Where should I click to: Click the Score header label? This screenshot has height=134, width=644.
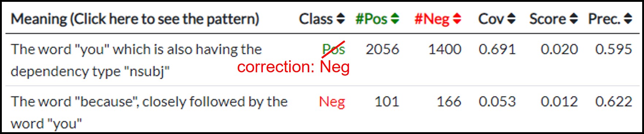548,19
